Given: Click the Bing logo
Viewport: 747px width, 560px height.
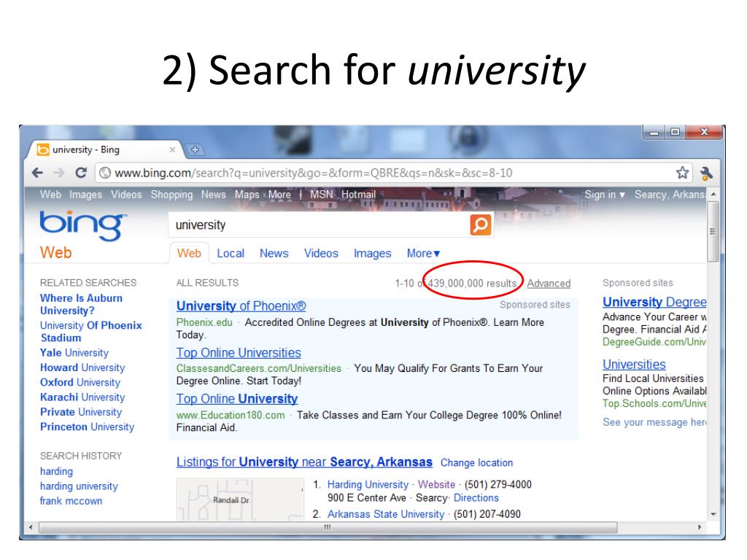Looking at the screenshot, I should (83, 225).
